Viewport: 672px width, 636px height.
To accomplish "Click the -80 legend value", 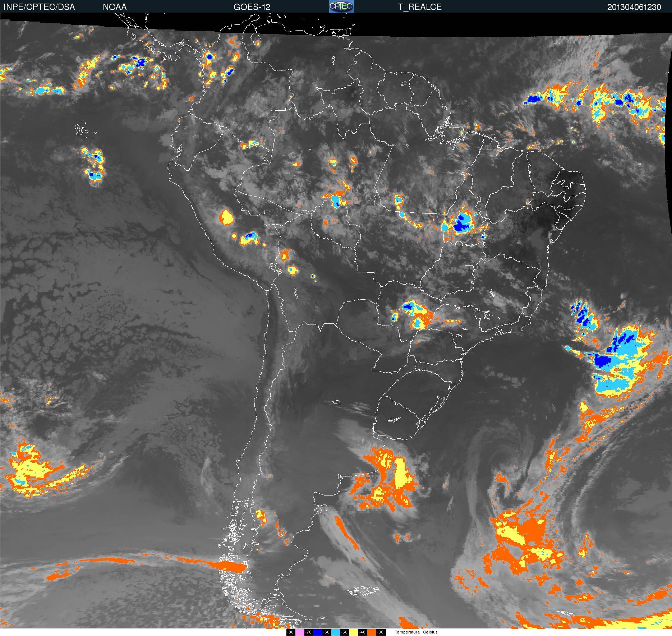I will 290,632.
